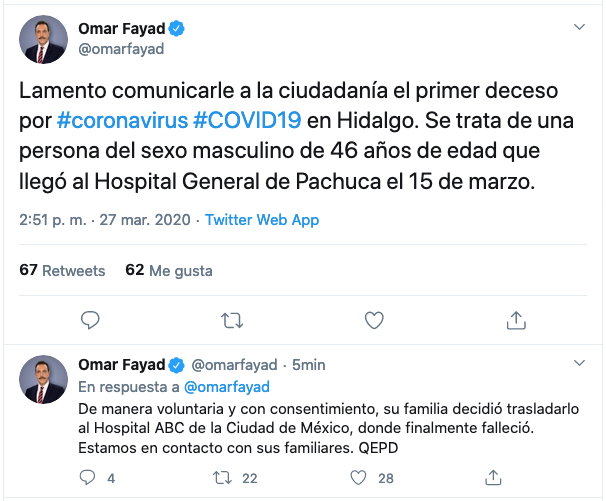Open the main tweet's options chevron
Image resolution: width=606 pixels, height=501 pixels.
click(x=577, y=25)
